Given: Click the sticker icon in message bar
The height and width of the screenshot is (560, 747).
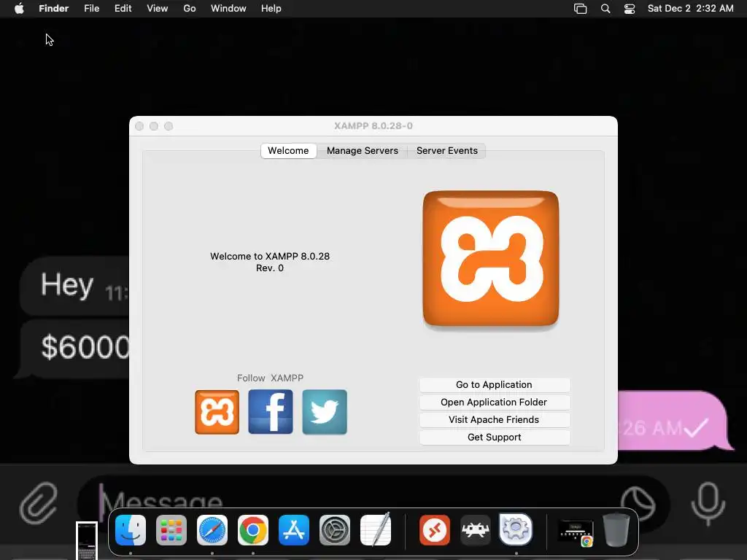Looking at the screenshot, I should [638, 503].
